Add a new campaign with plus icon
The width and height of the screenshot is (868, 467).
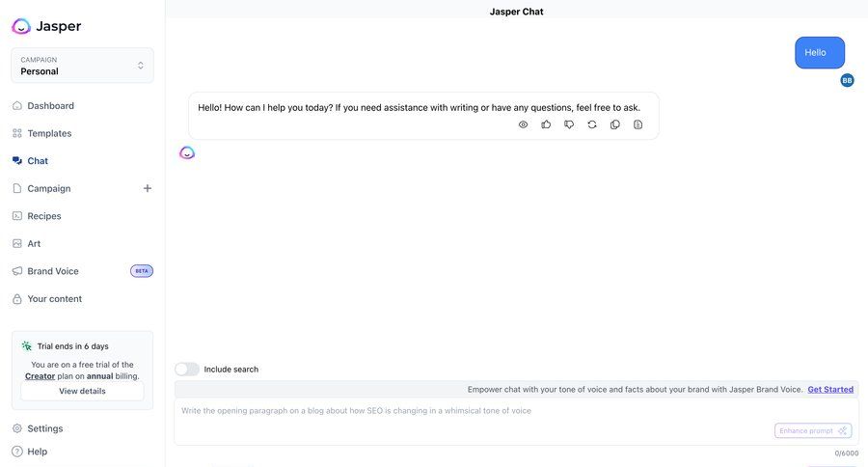(x=148, y=188)
